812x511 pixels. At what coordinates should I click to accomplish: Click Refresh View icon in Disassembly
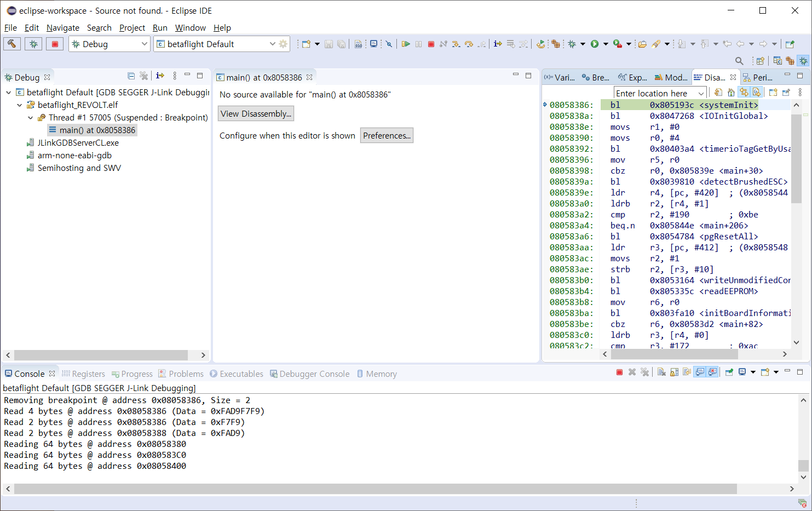[718, 93]
